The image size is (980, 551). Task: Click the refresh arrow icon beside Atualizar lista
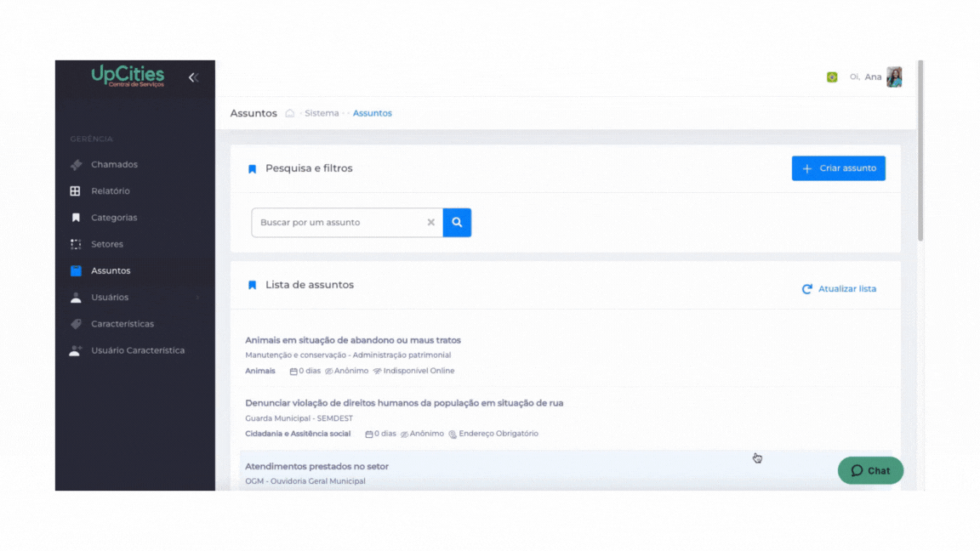tap(806, 288)
